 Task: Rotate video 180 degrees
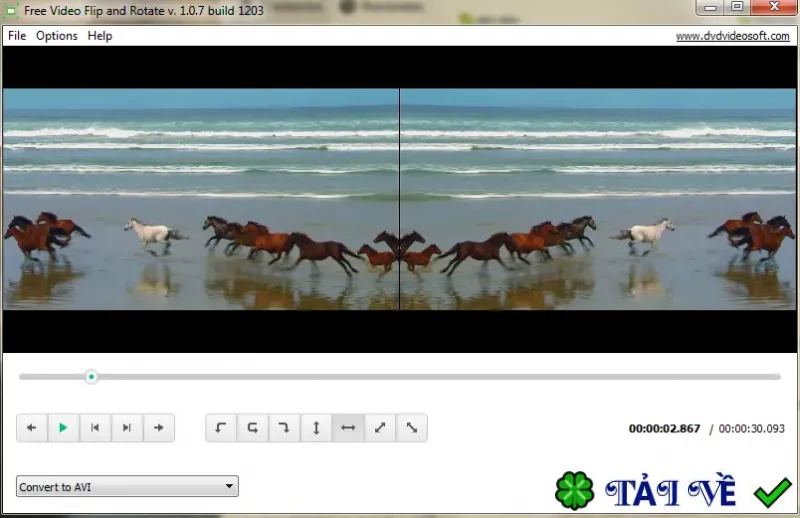253,428
